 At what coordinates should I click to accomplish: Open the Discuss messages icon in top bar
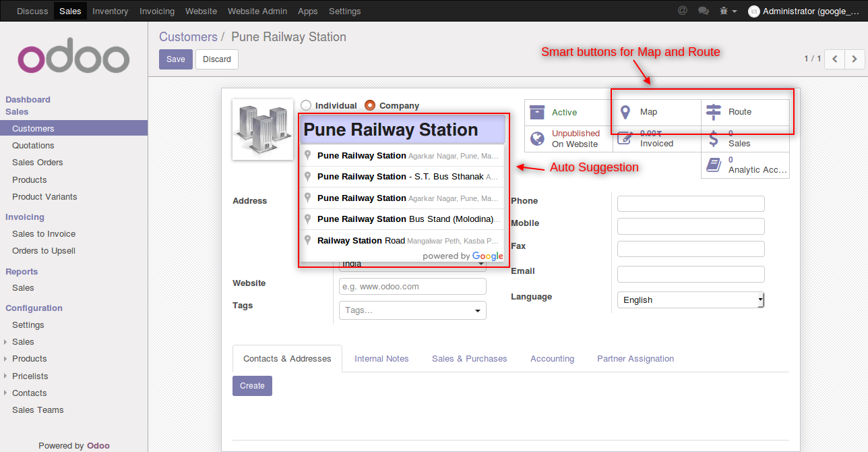click(704, 11)
